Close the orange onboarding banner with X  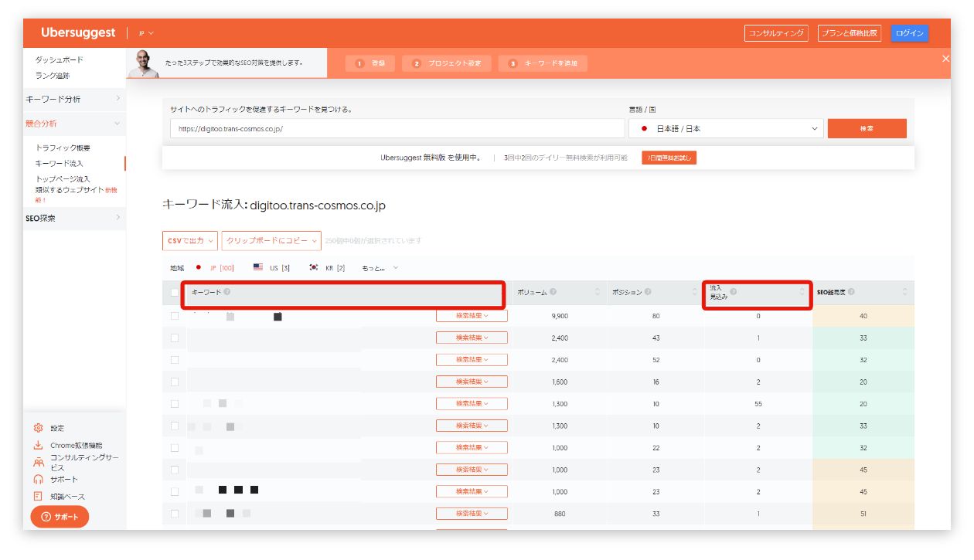point(945,59)
